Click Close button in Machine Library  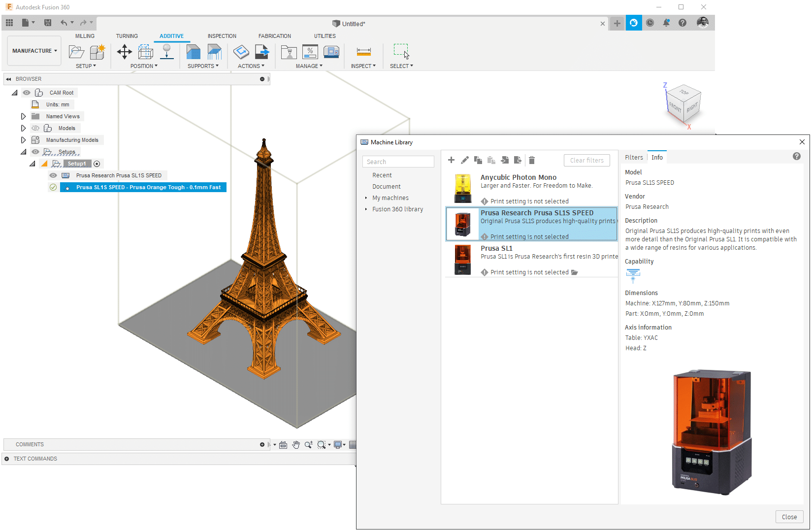pyautogui.click(x=789, y=517)
